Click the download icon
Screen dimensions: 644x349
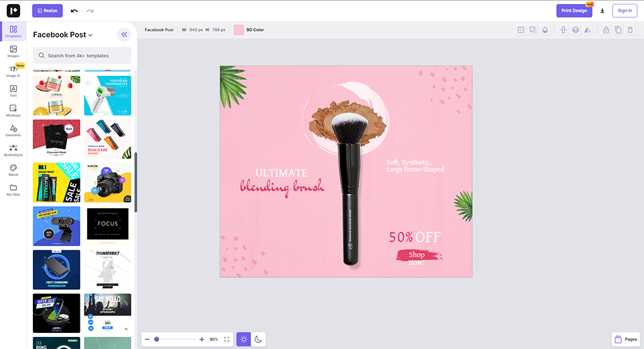(602, 11)
